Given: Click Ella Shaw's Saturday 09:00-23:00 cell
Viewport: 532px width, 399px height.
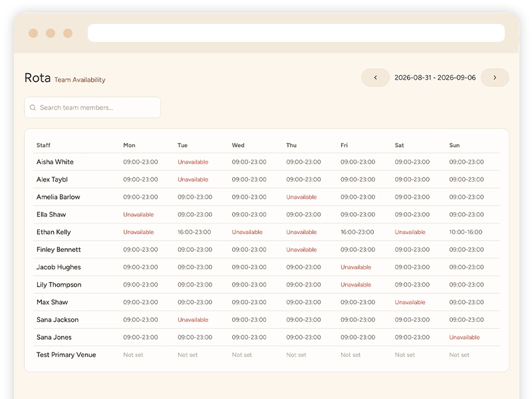Looking at the screenshot, I should click(x=412, y=215).
